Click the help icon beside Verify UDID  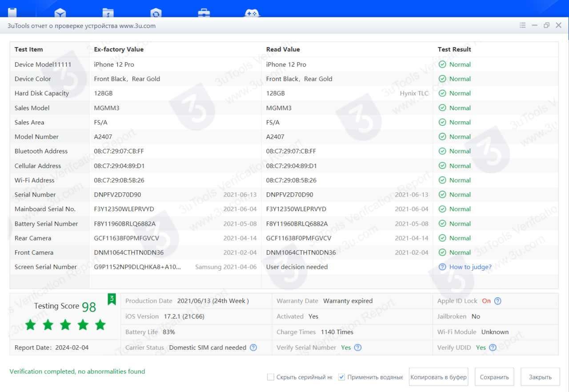493,348
